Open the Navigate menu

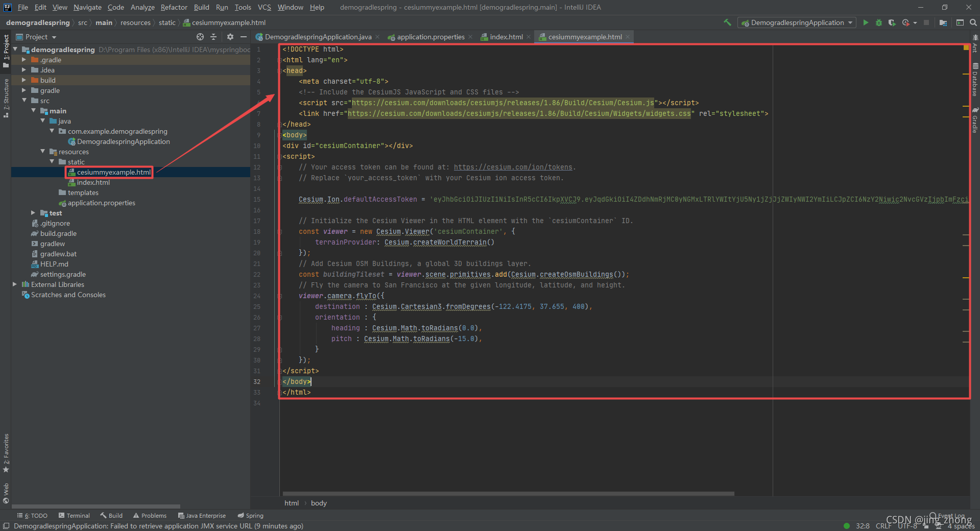(x=87, y=7)
